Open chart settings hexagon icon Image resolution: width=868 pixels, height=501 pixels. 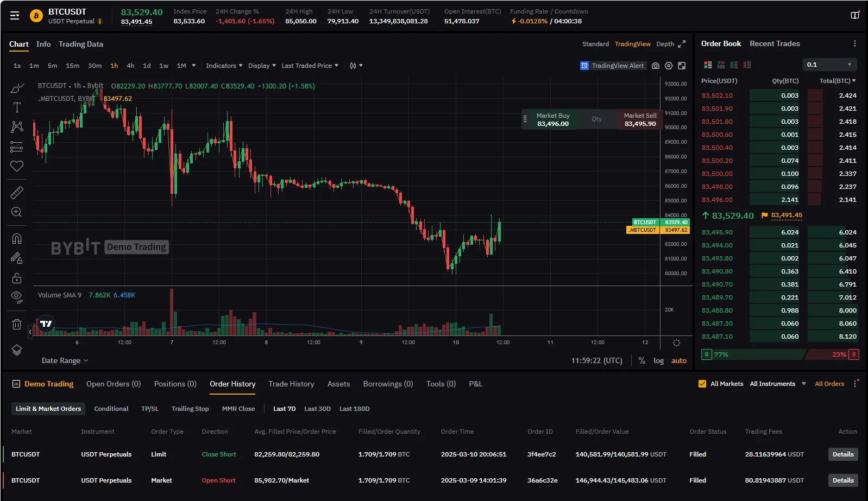pyautogui.click(x=669, y=66)
